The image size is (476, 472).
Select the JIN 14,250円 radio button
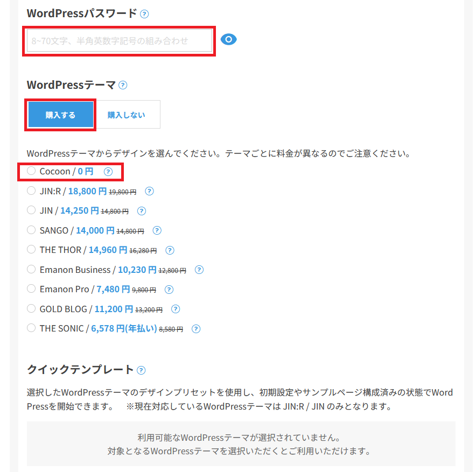click(x=31, y=210)
